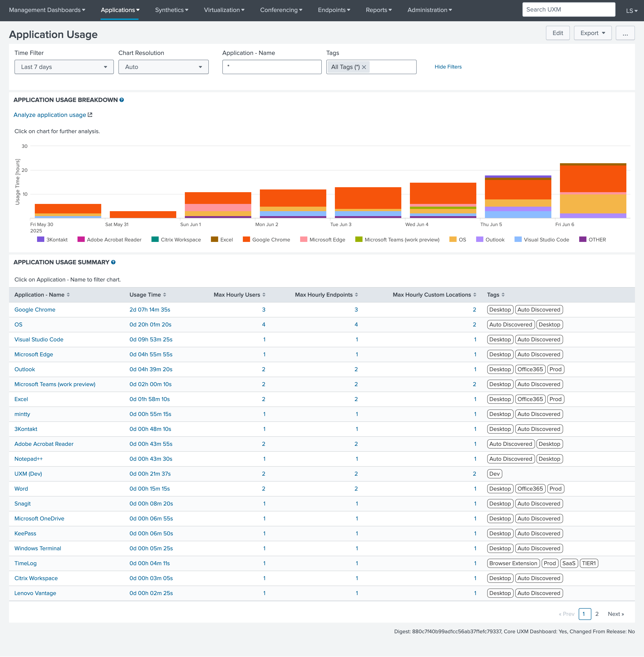Go to page 2 of results
644x657 pixels.
597,614
